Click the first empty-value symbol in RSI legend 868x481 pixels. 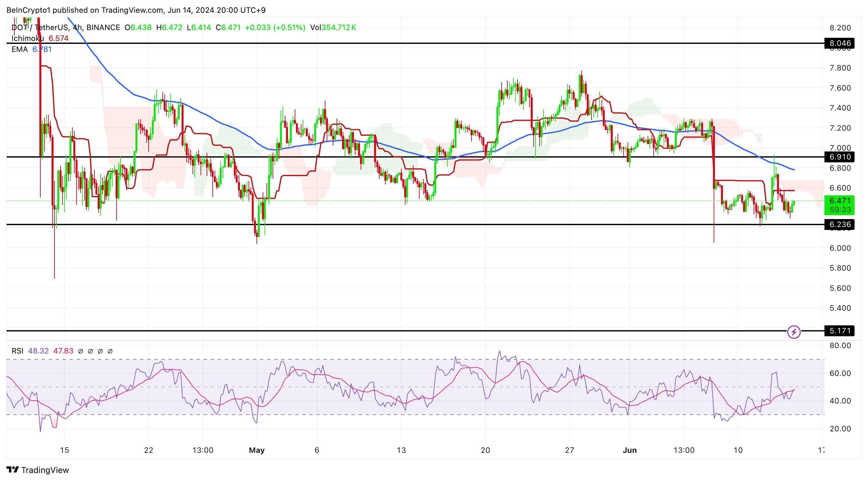click(x=80, y=351)
